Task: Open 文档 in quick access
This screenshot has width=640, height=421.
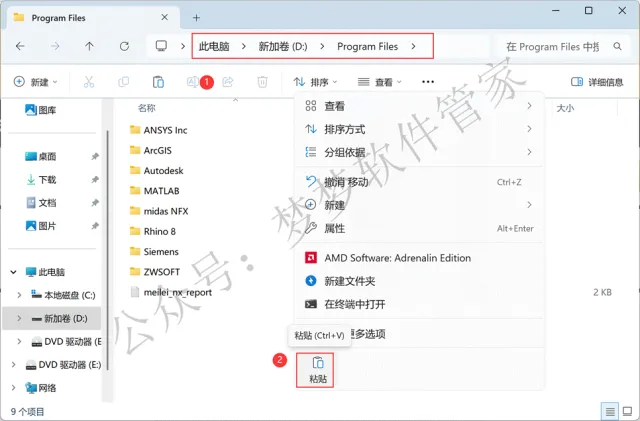Action: coord(40,203)
